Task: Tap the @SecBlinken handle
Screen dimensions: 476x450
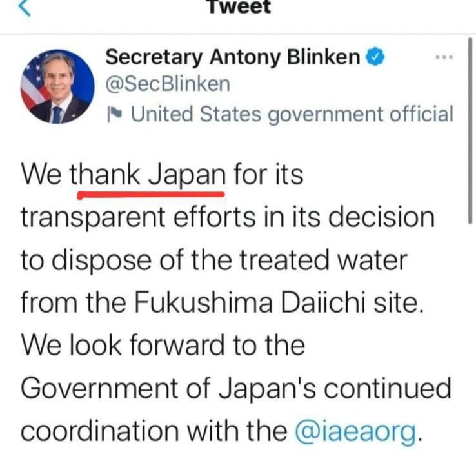Action: pyautogui.click(x=168, y=84)
